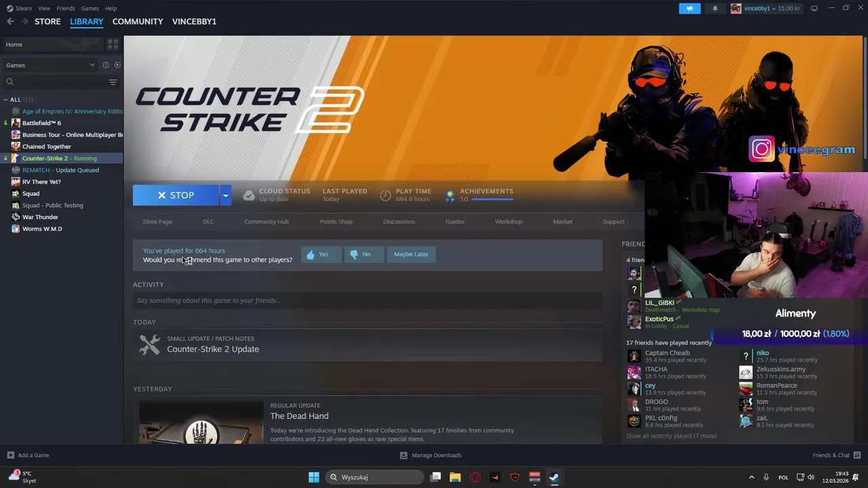Select Squad - Public Testing in library
868x488 pixels.
53,205
